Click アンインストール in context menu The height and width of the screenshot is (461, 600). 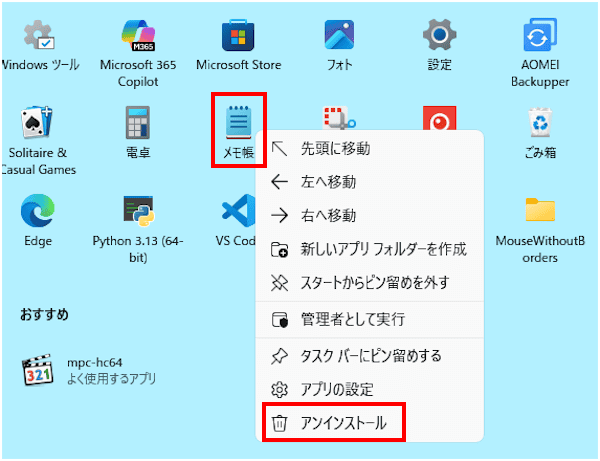370,423
